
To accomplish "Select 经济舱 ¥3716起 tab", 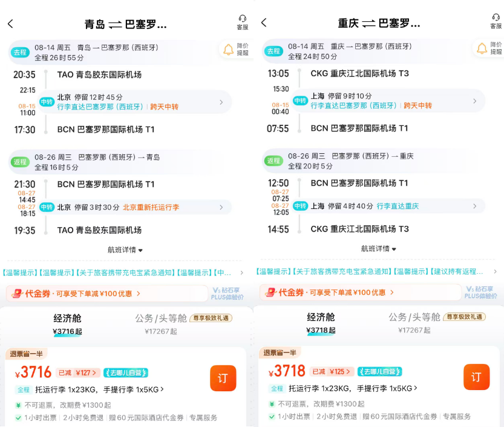I will tap(67, 324).
